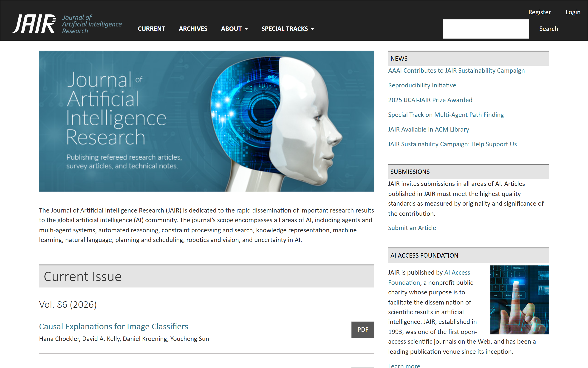Click the AI Access Foundation keyboard image

click(x=519, y=300)
